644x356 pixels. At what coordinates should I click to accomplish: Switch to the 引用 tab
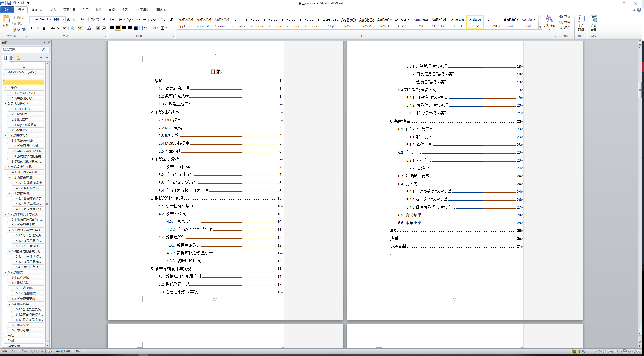tap(85, 10)
